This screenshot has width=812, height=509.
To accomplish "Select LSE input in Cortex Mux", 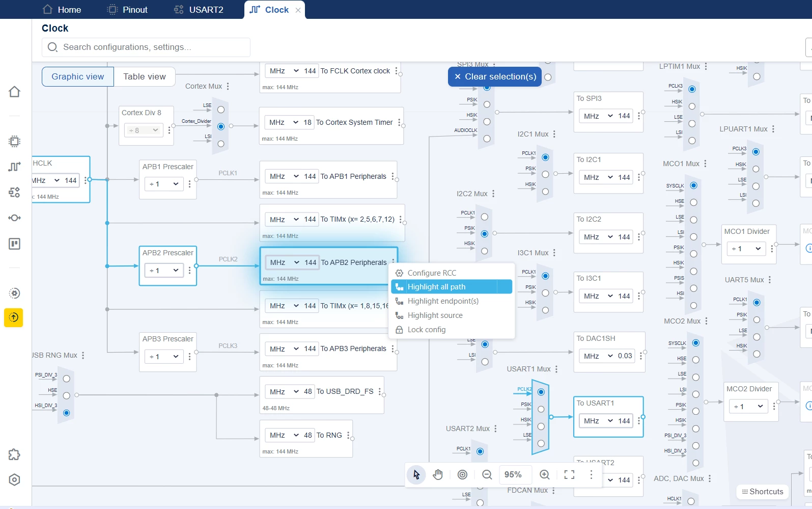I will coord(221,110).
